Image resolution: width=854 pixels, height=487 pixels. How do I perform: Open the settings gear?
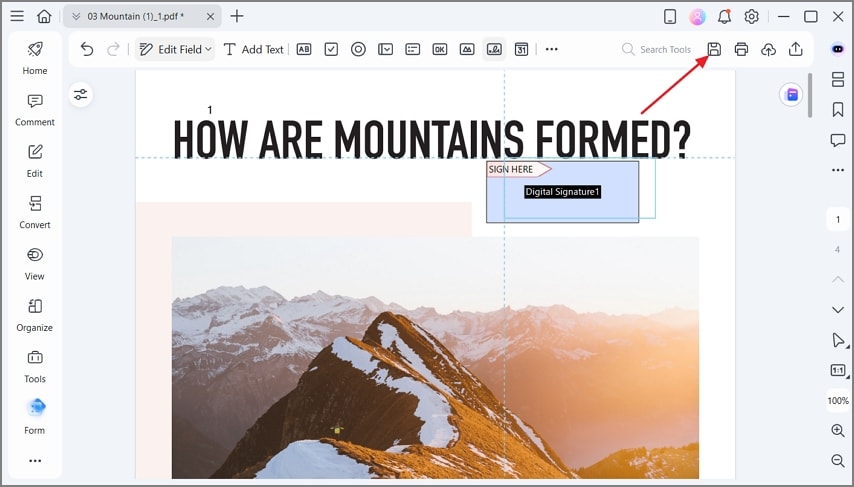coord(752,16)
